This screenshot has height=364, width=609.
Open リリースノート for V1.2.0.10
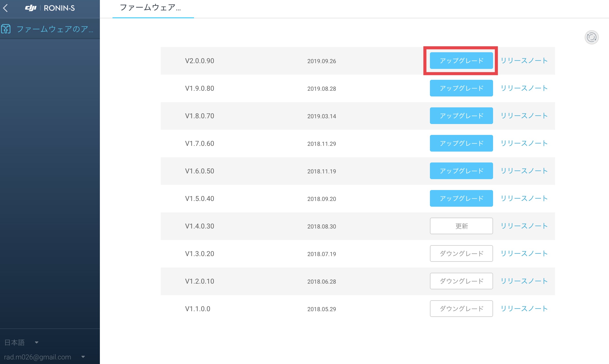(x=524, y=281)
